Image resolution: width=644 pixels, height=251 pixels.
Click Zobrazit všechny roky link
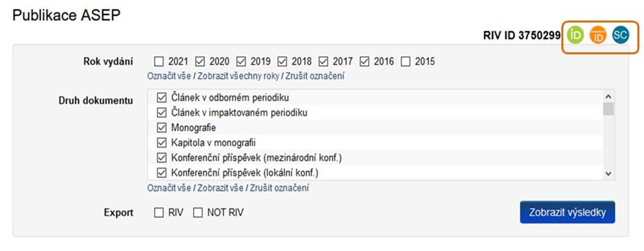238,76
